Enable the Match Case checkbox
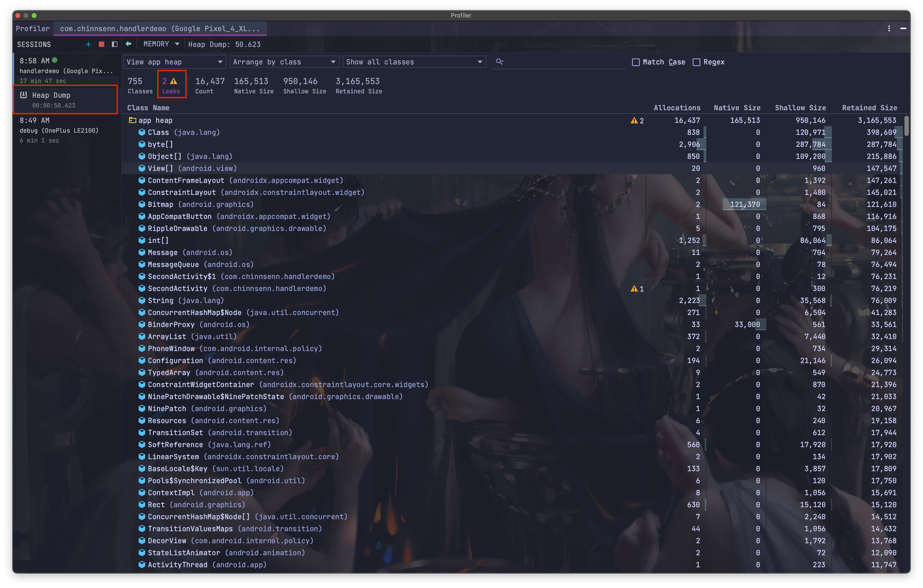 636,62
